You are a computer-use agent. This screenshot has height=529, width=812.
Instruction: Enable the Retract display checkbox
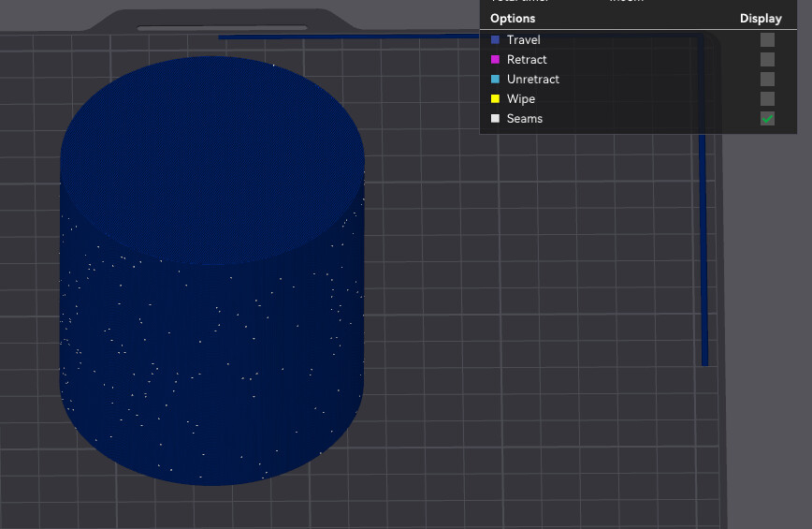click(767, 60)
